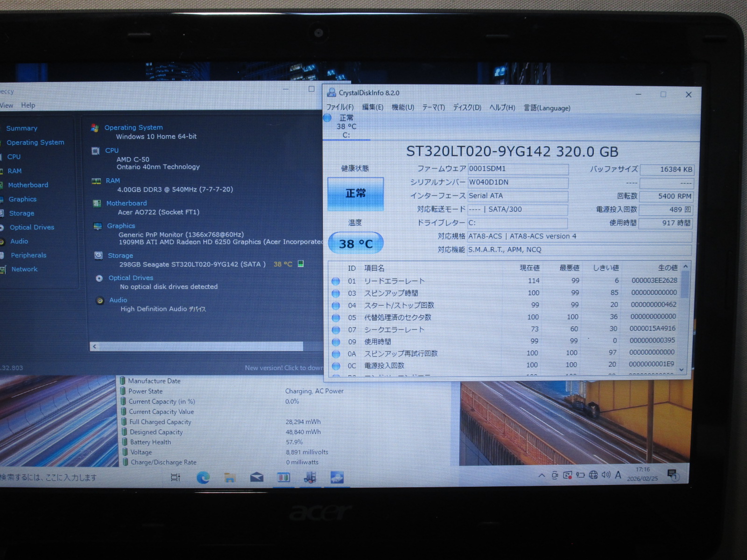Click the Audio speaker icon in summary

99,301
